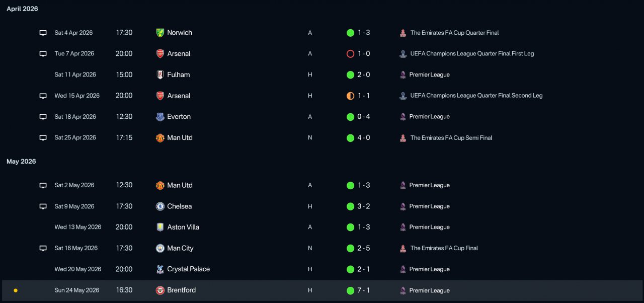Image resolution: width=644 pixels, height=303 pixels.
Task: Click the Man City club badge
Action: (160, 248)
